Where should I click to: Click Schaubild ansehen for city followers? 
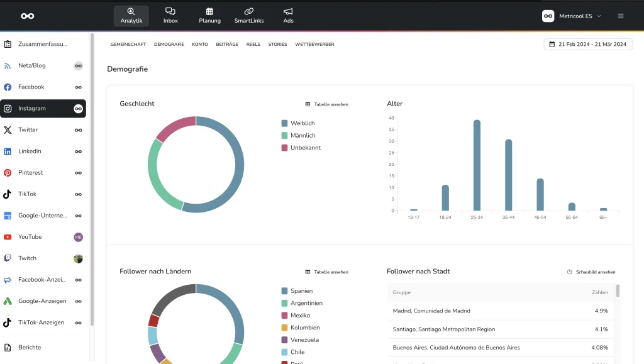tap(591, 272)
